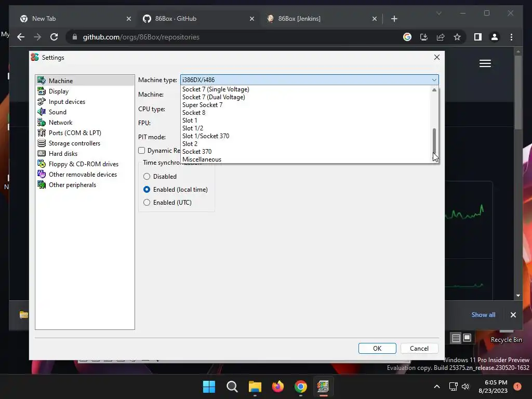Viewport: 532px width, 399px height.
Task: Select the Input devices category icon
Action: click(x=42, y=102)
